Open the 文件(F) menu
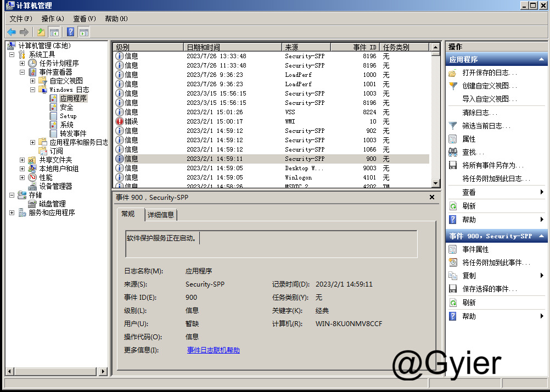This screenshot has height=392, width=550. pos(21,19)
